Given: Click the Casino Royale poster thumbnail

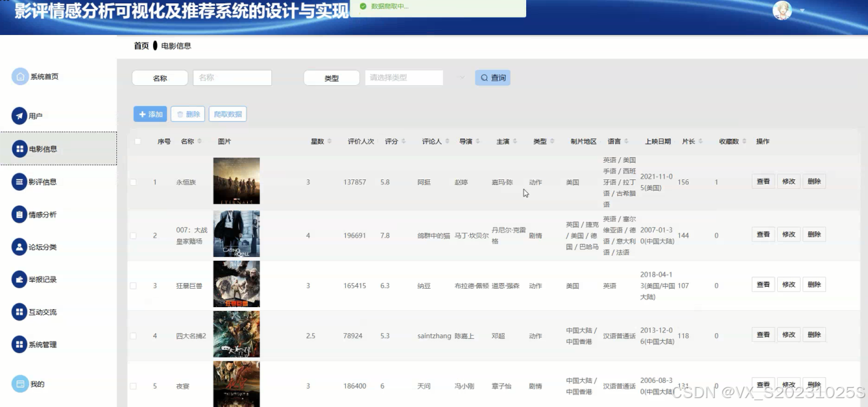Looking at the screenshot, I should (x=236, y=234).
